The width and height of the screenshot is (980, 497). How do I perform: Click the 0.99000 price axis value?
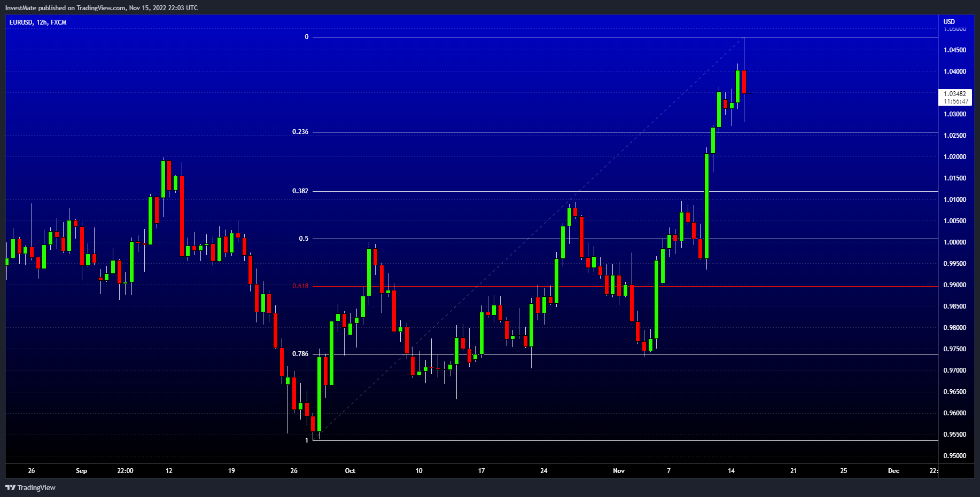[955, 285]
